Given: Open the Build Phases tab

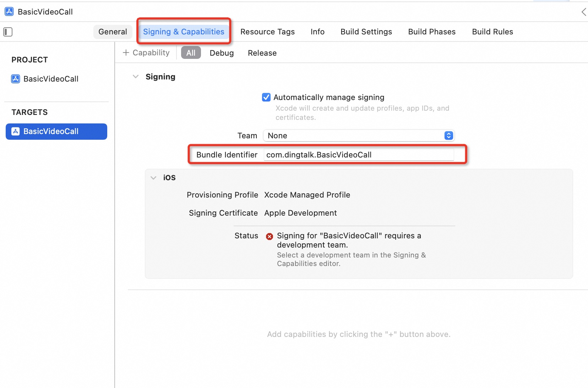Looking at the screenshot, I should pyautogui.click(x=432, y=32).
